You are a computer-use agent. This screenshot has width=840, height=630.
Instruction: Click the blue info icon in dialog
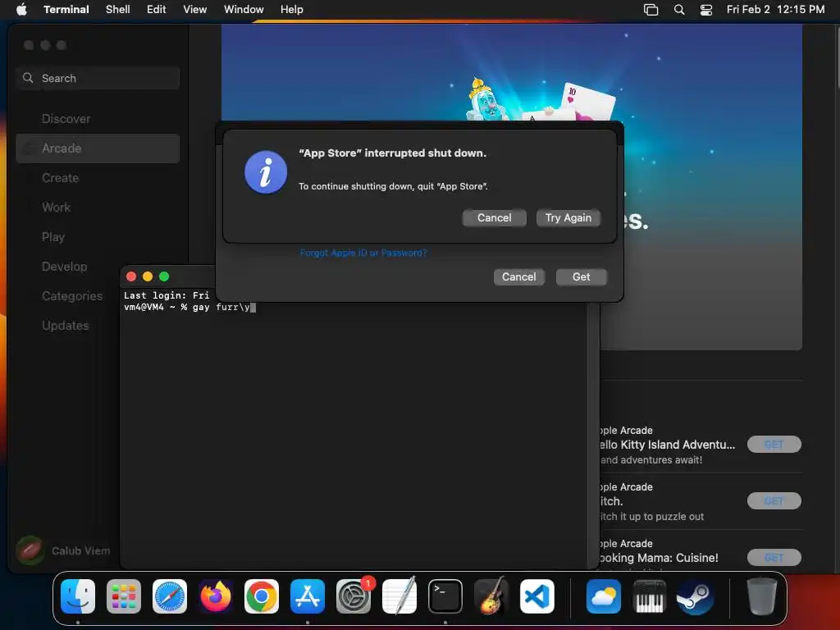(266, 172)
